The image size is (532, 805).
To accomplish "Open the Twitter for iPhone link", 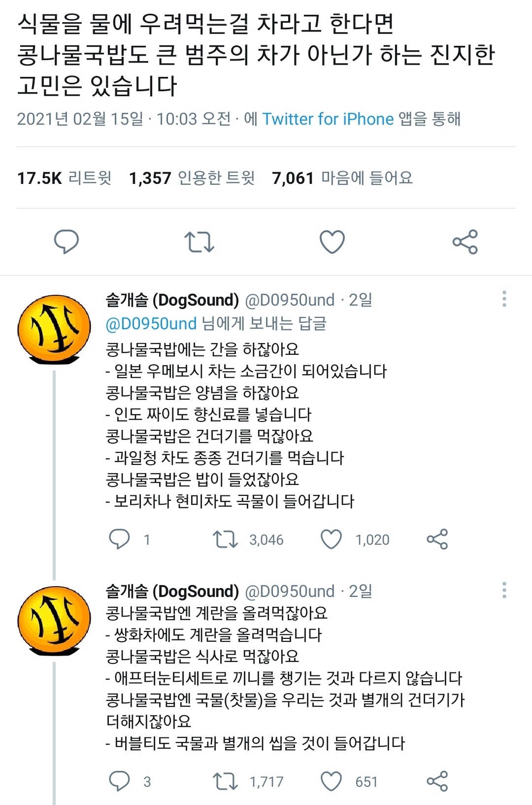I will 328,119.
